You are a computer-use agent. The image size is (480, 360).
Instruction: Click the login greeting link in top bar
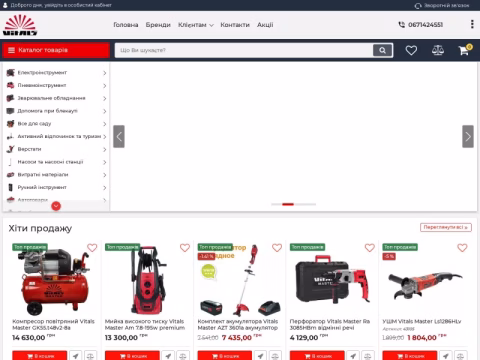(x=61, y=5)
